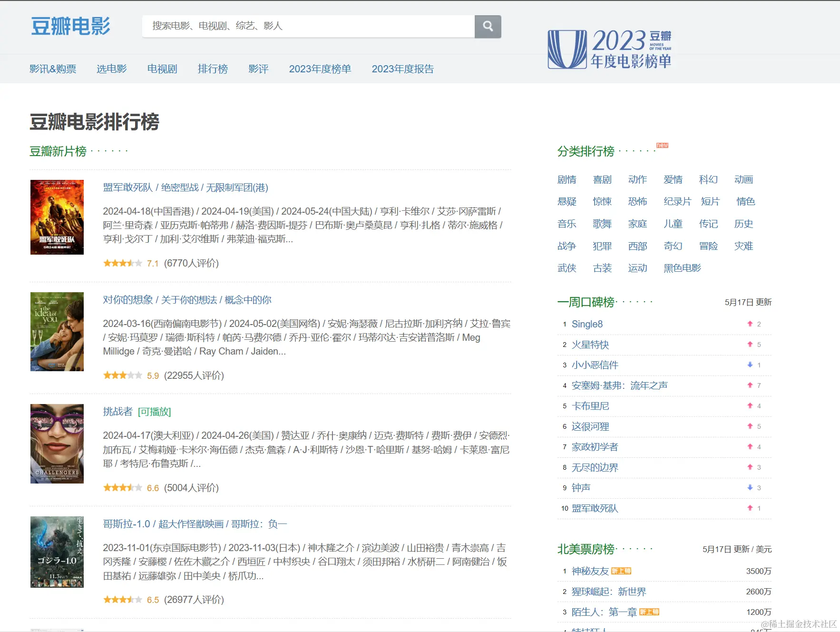Open the 电视剧 nav item
This screenshot has width=840, height=632.
coord(162,69)
